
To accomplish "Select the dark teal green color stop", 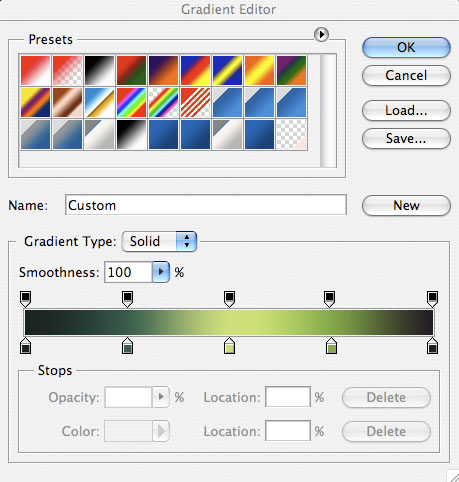I will (127, 345).
